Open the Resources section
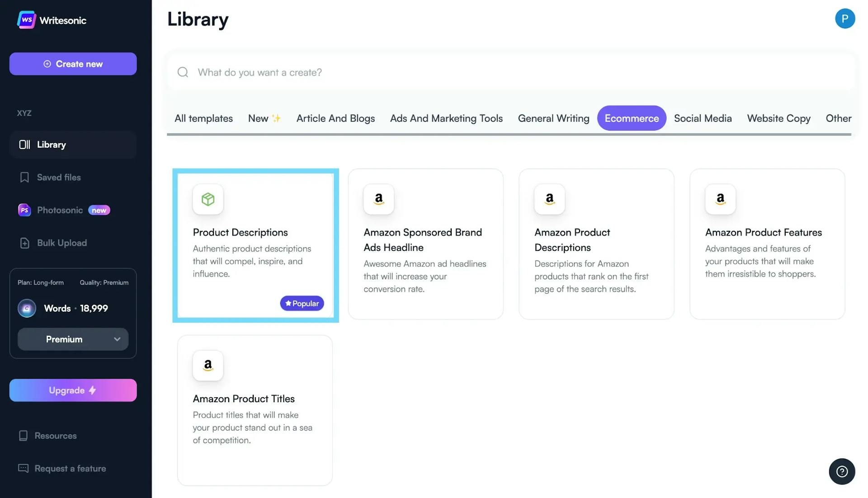 [x=56, y=435]
